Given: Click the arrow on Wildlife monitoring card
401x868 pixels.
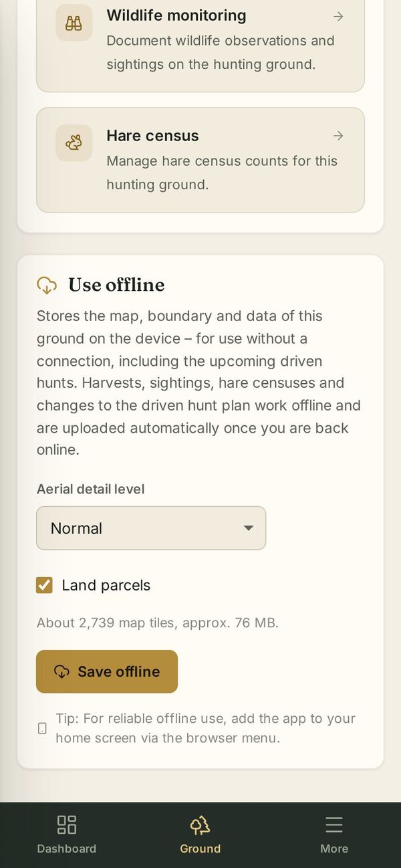Looking at the screenshot, I should (x=338, y=16).
